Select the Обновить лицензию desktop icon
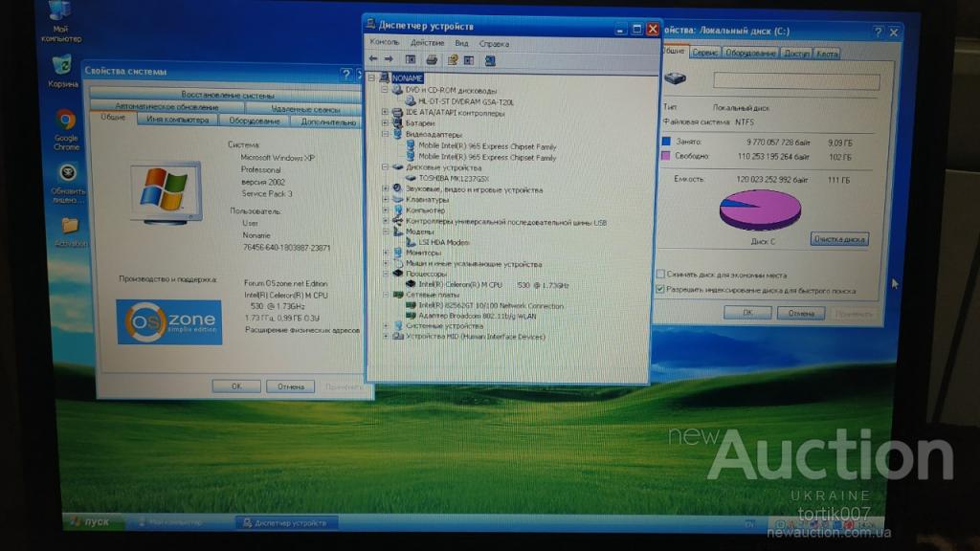This screenshot has width=980, height=551. (68, 184)
